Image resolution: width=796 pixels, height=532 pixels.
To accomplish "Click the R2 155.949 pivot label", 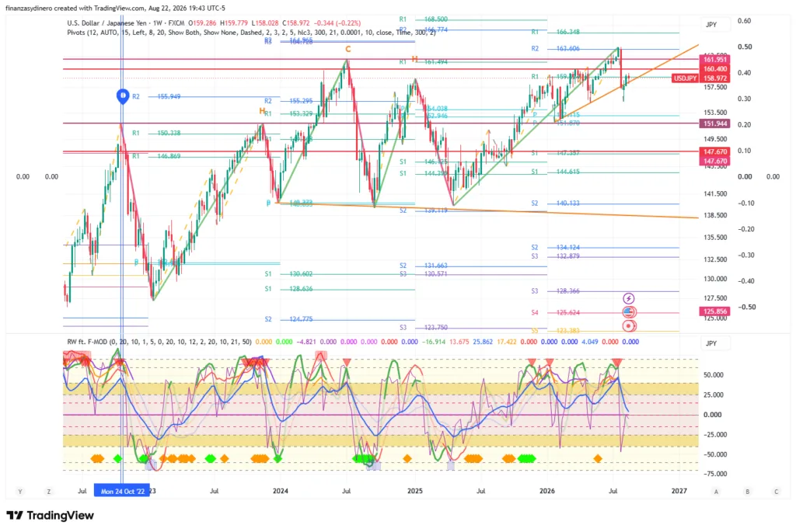I will (x=156, y=96).
